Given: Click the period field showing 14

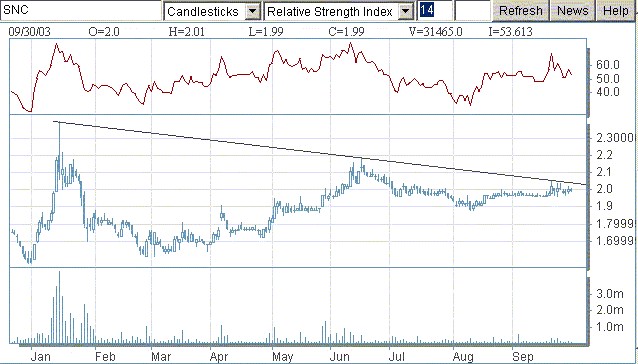Looking at the screenshot, I should pyautogui.click(x=435, y=11).
